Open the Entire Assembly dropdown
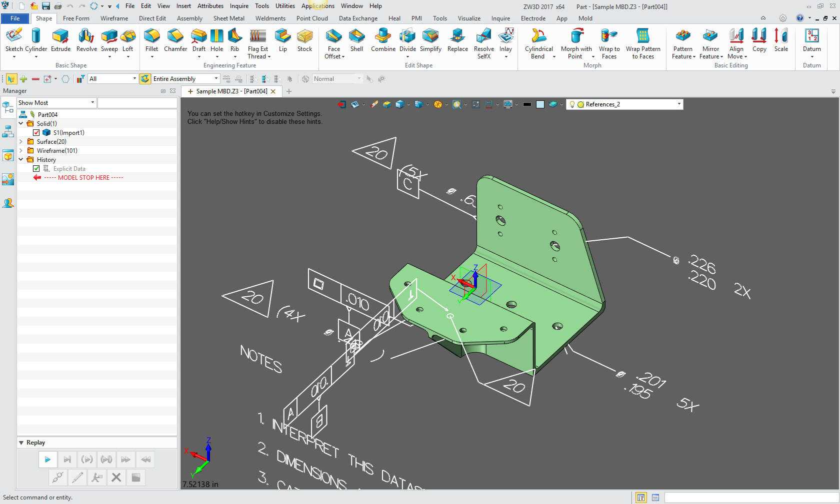Image resolution: width=840 pixels, height=504 pixels. 216,78
